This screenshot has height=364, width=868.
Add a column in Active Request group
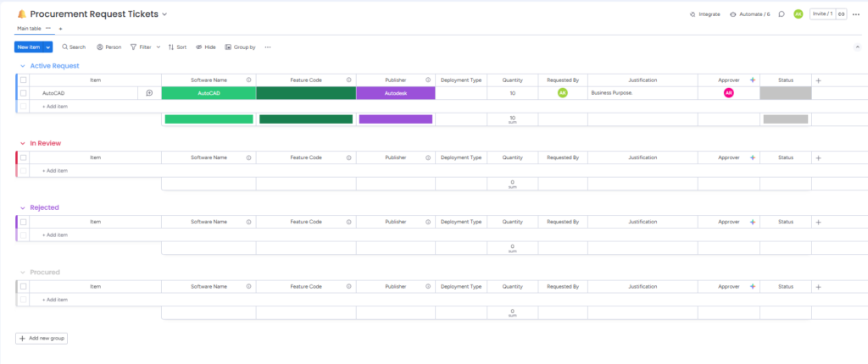click(818, 80)
